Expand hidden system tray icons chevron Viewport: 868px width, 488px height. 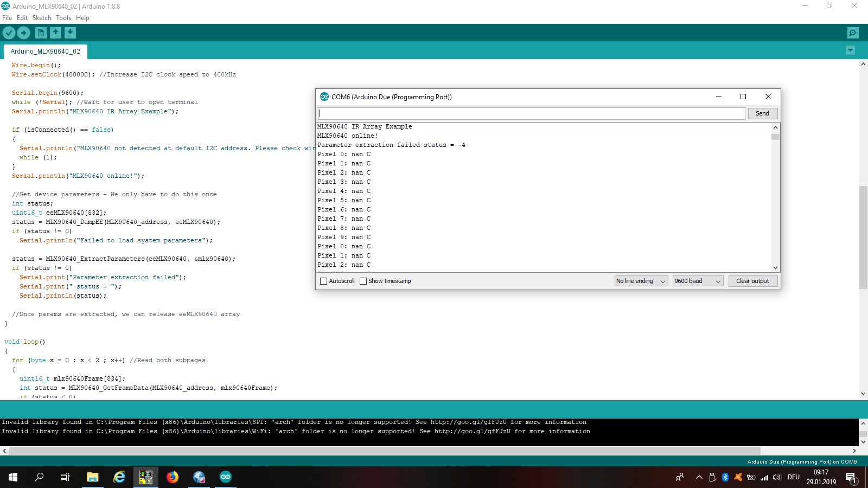click(699, 477)
